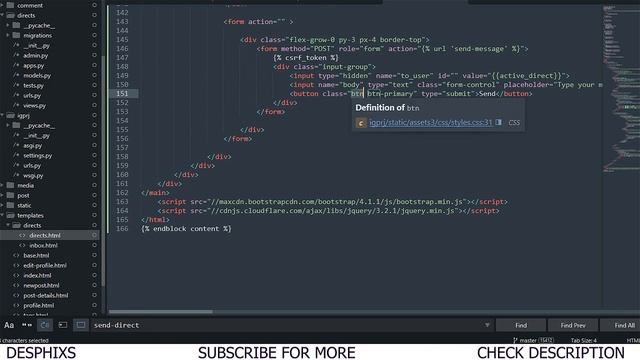Click line number 166 in gutter
640x360 pixels.
pyautogui.click(x=122, y=229)
